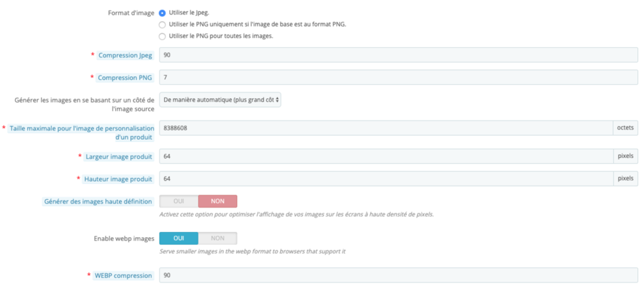The width and height of the screenshot is (644, 290).
Task: Click the Hauteur image produit field
Action: coord(385,179)
